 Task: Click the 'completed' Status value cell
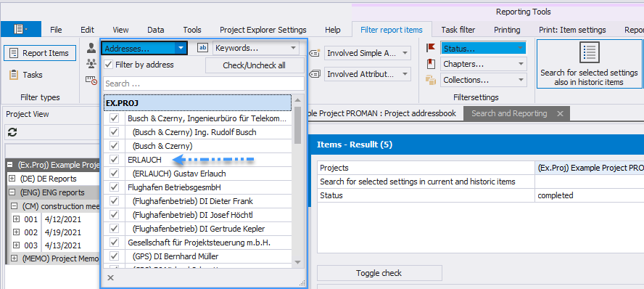pyautogui.click(x=590, y=195)
